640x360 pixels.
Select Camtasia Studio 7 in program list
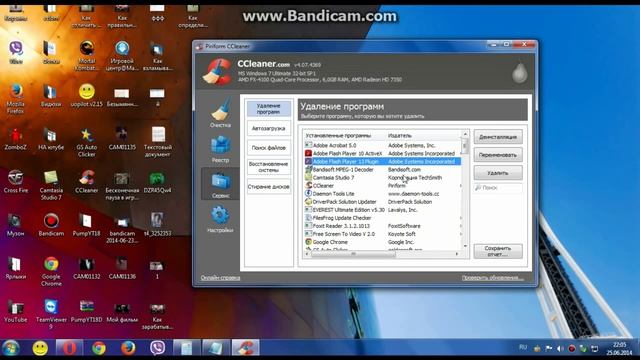tap(382, 178)
